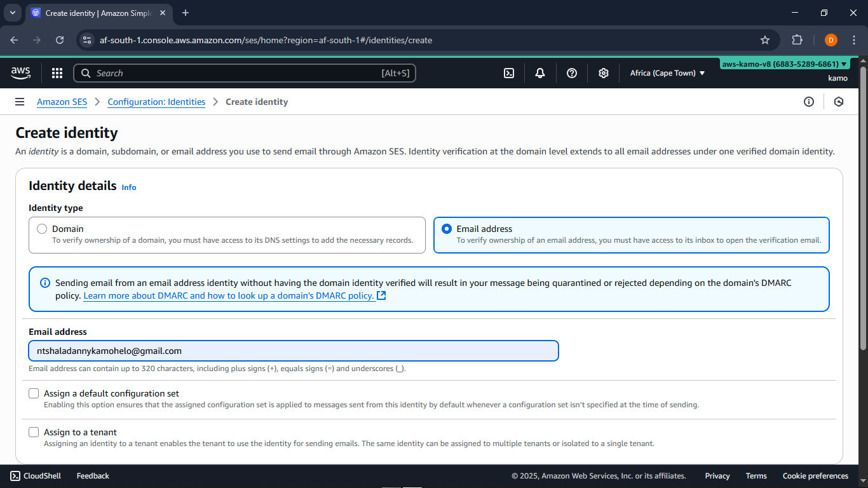Open the help question mark menu
Screen dimensions: 868x488
click(x=572, y=73)
